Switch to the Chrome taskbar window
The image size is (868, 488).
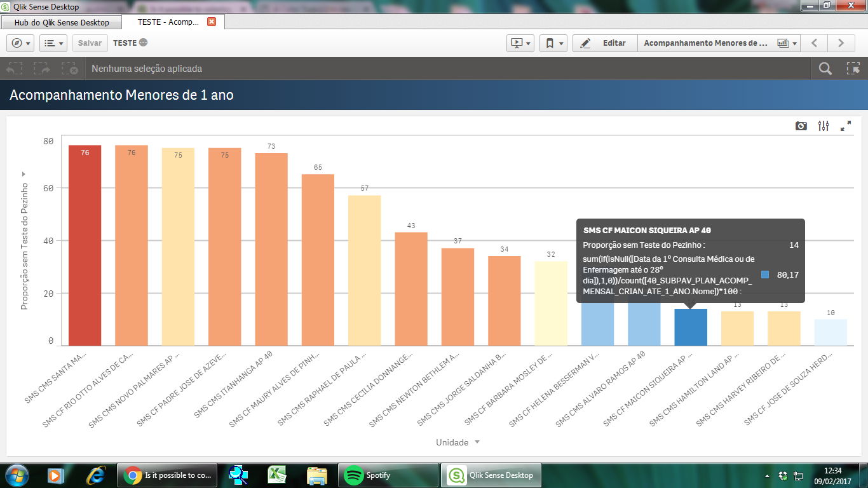pos(167,475)
